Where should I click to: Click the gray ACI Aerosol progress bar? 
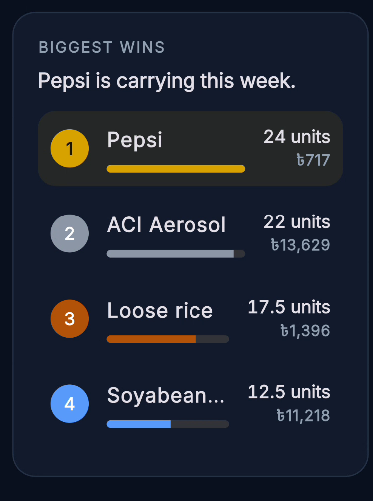click(x=176, y=254)
